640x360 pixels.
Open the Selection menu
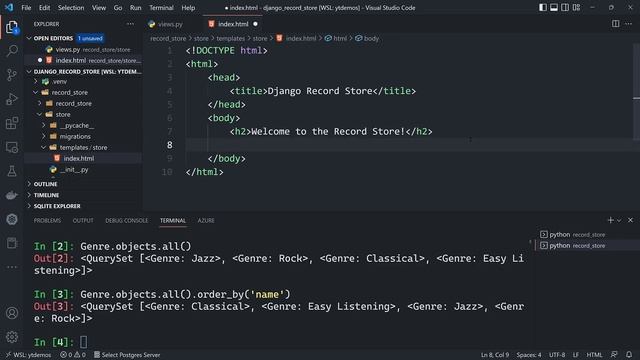tap(71, 8)
